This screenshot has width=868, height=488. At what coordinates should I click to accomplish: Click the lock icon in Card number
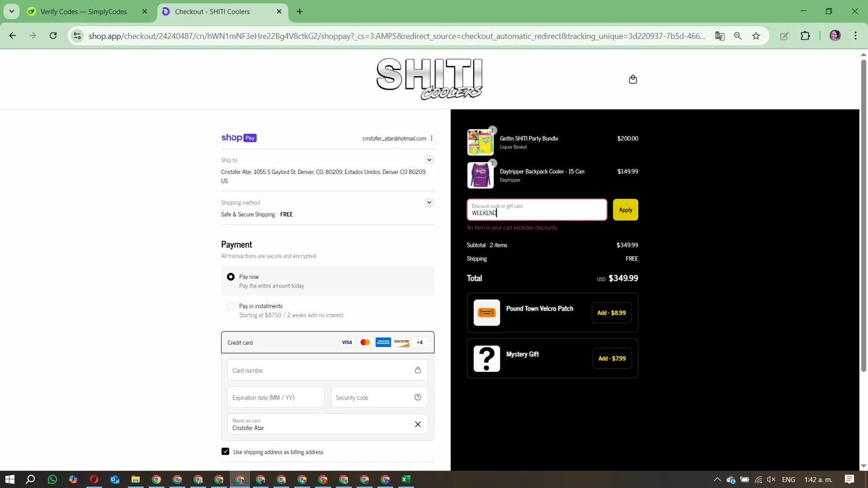[x=418, y=370]
